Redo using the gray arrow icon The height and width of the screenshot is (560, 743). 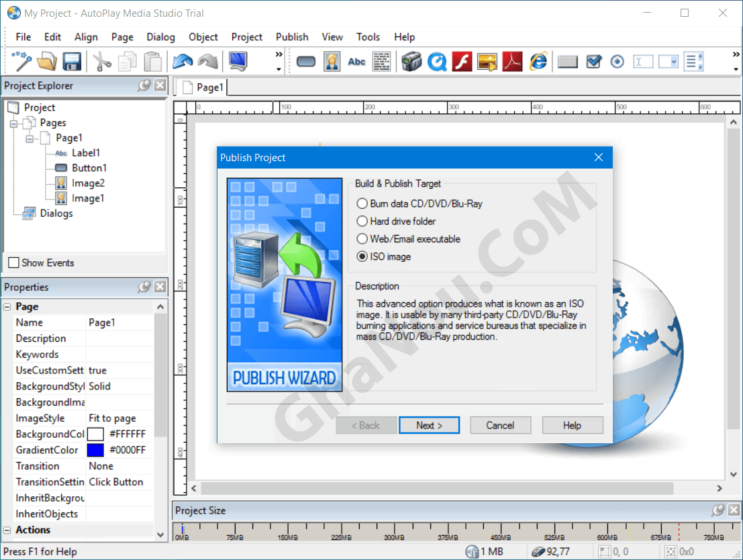pyautogui.click(x=208, y=62)
